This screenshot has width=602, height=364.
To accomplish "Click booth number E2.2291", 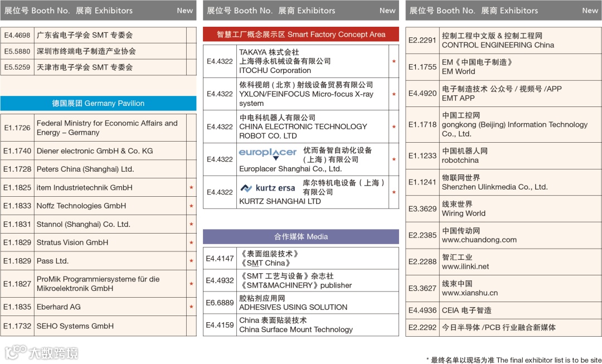I will click(x=423, y=40).
